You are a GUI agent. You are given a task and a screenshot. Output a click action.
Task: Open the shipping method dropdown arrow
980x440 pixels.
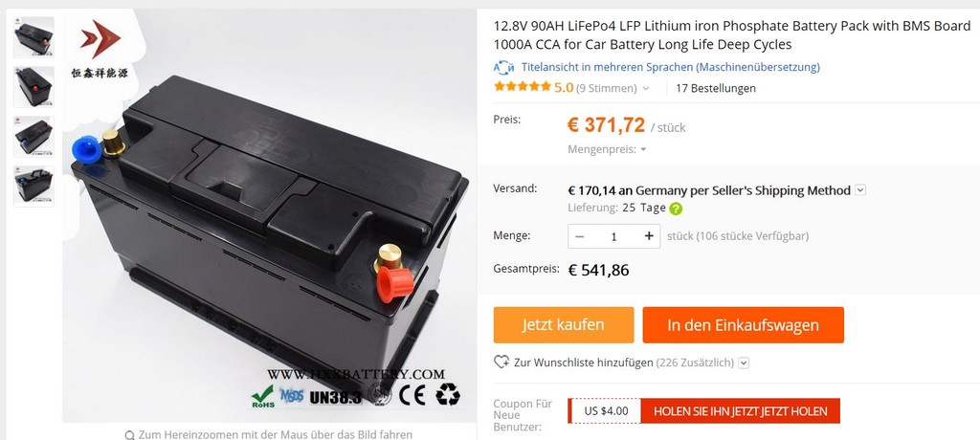pos(860,190)
